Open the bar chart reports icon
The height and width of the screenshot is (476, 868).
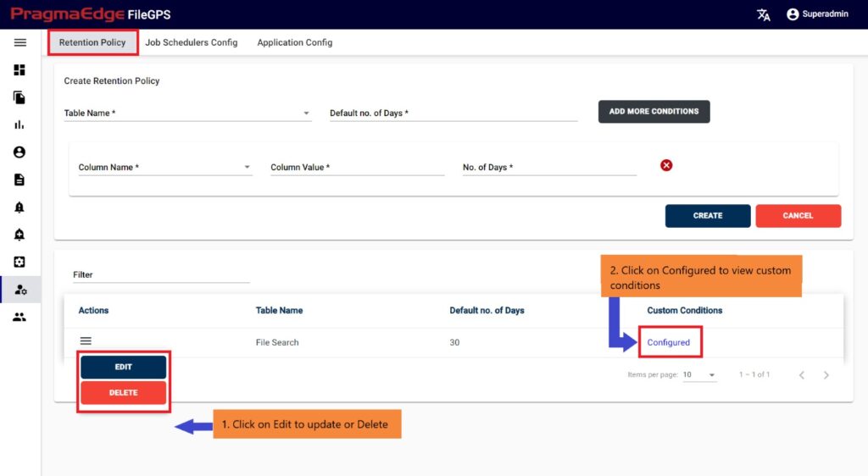pyautogui.click(x=19, y=125)
